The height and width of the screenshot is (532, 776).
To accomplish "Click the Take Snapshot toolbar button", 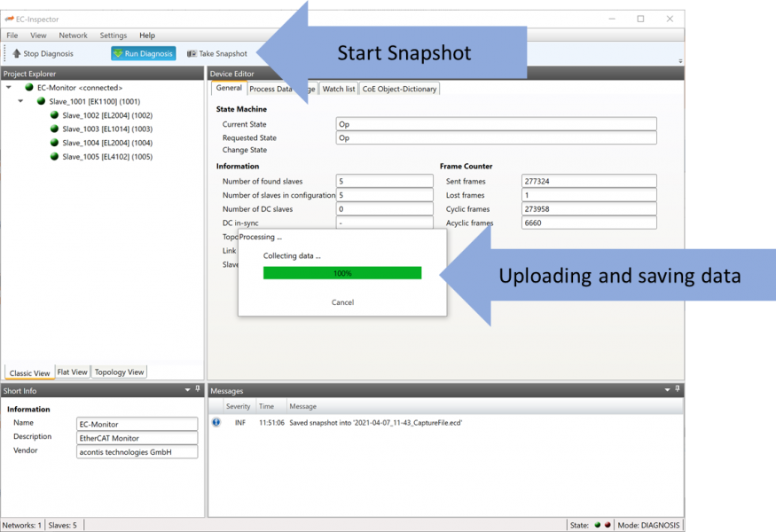I will click(217, 54).
